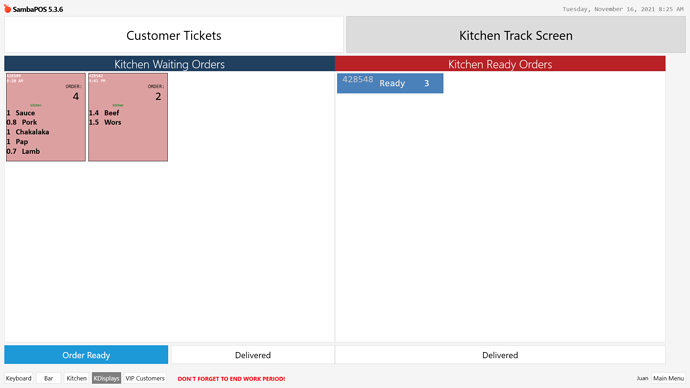
Task: Open the on-screen Keyboard
Action: [18, 378]
